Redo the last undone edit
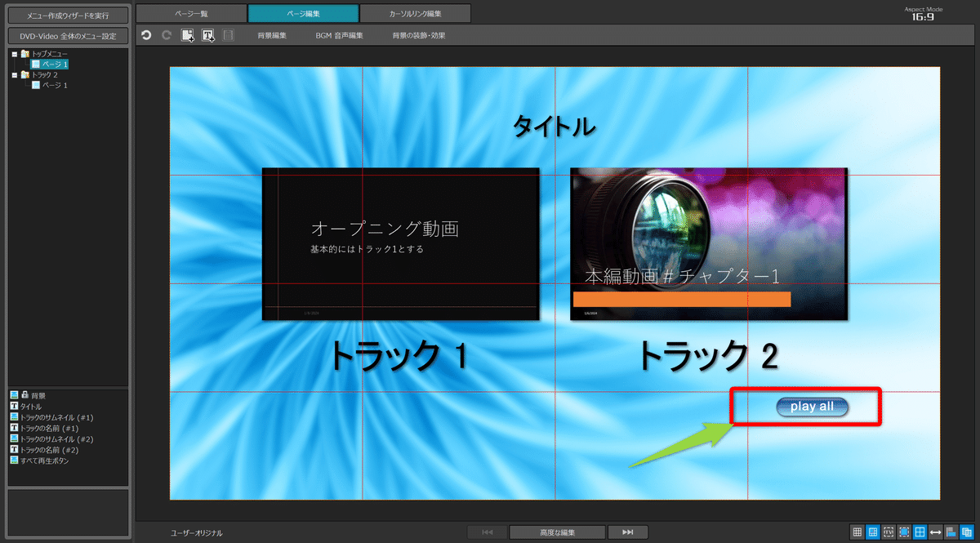Image resolution: width=980 pixels, height=543 pixels. click(167, 35)
